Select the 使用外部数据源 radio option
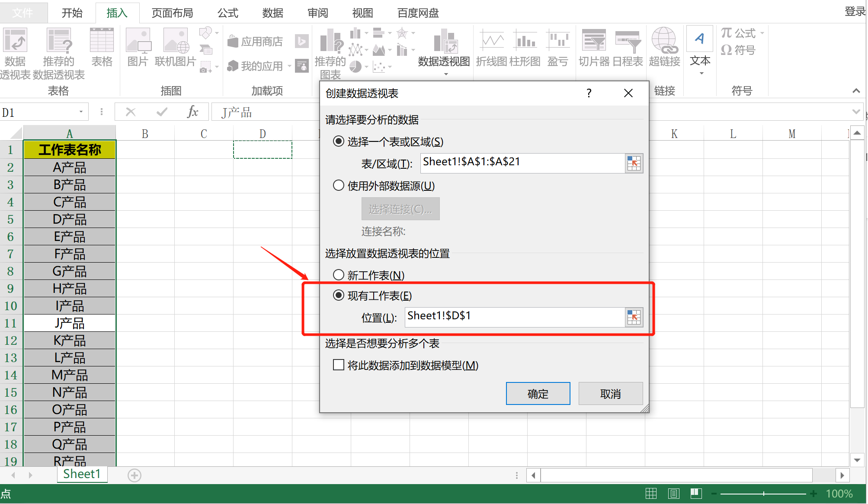The image size is (868, 504). [x=338, y=186]
